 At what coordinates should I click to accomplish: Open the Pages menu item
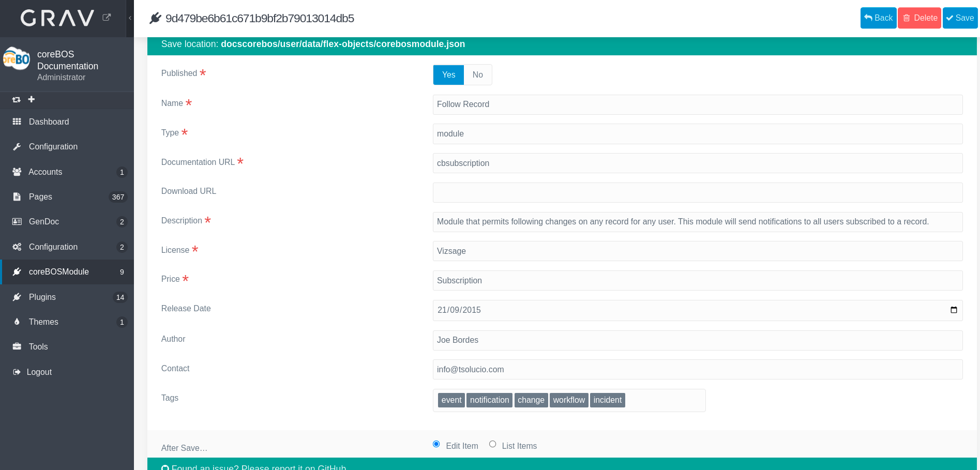coord(40,196)
